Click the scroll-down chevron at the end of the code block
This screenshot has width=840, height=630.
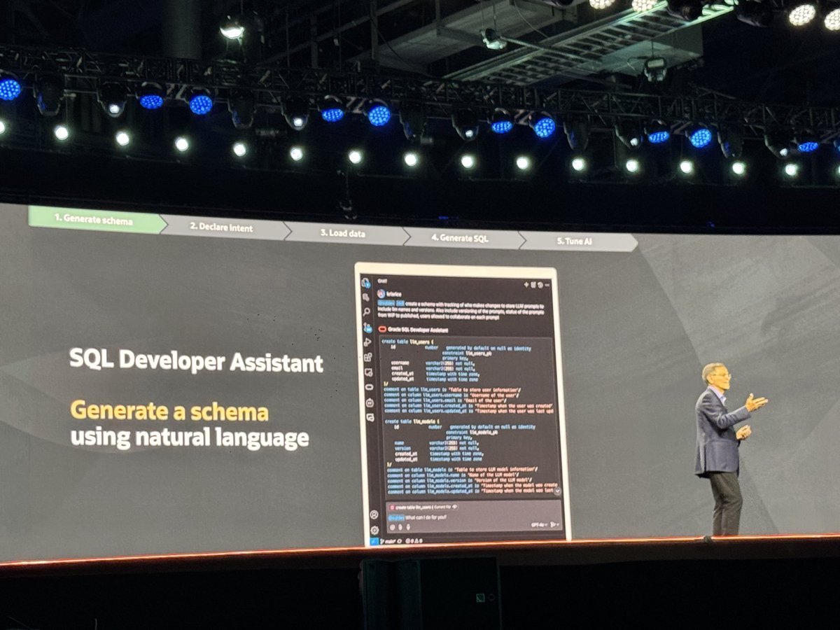(x=557, y=491)
